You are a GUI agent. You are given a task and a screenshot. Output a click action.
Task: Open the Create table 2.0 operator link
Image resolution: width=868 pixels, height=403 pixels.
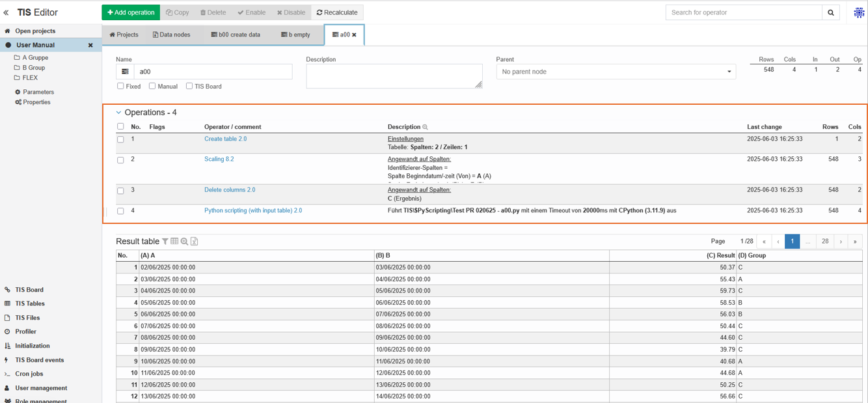pos(225,139)
